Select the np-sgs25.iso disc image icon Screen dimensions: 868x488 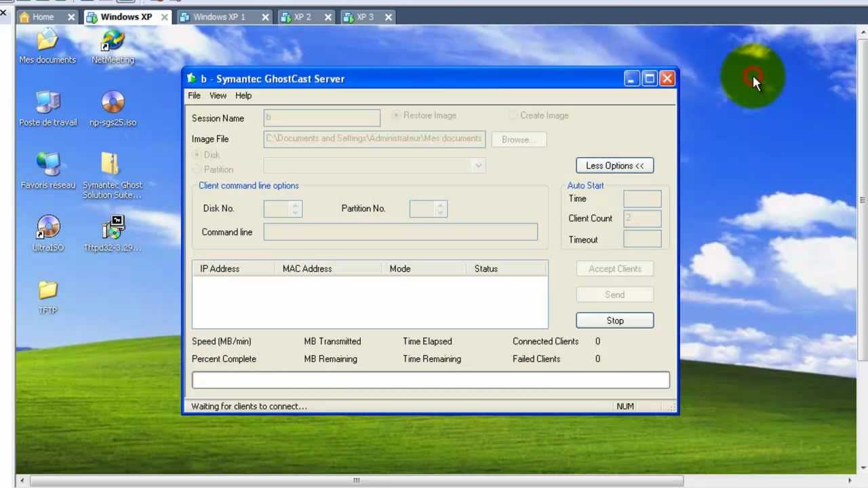(113, 108)
